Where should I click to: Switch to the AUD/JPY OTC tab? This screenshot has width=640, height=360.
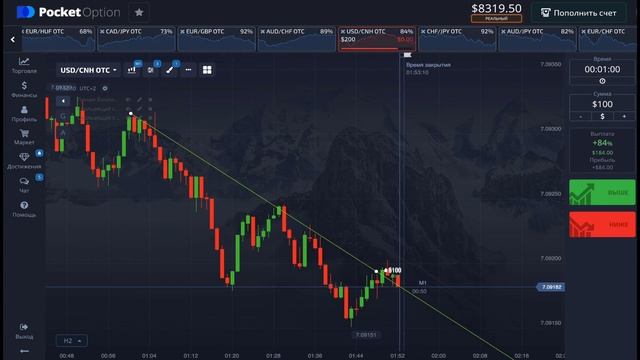[537, 39]
